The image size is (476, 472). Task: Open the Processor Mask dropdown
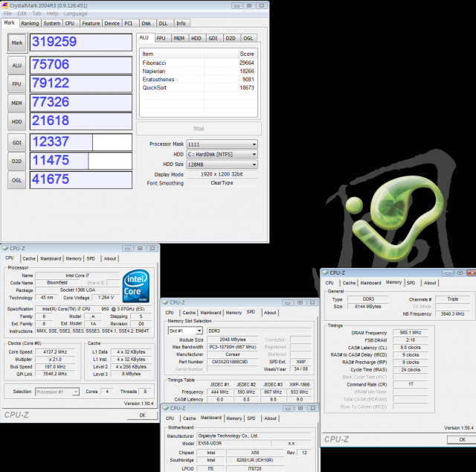click(x=222, y=144)
